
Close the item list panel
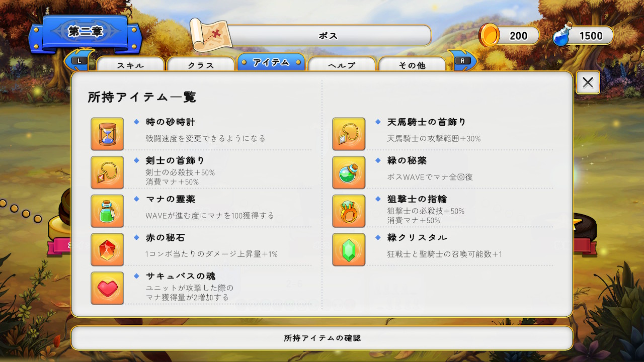[x=588, y=82]
